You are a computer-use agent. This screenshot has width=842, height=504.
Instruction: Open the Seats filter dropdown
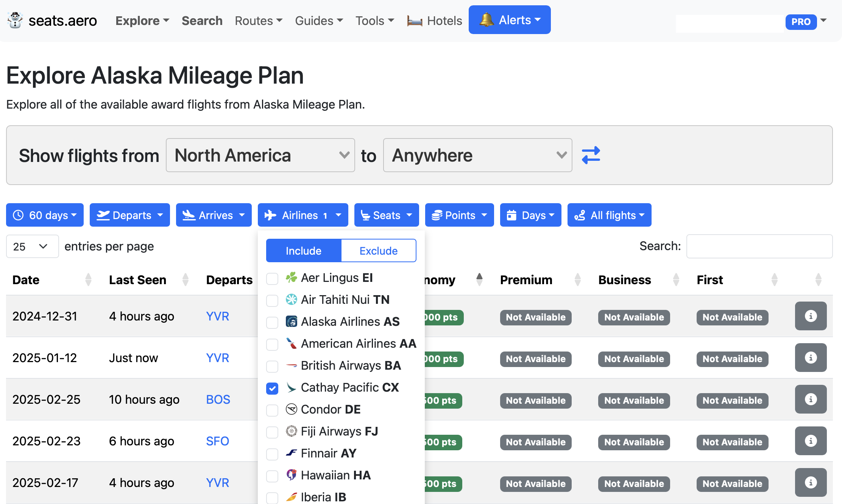click(387, 215)
